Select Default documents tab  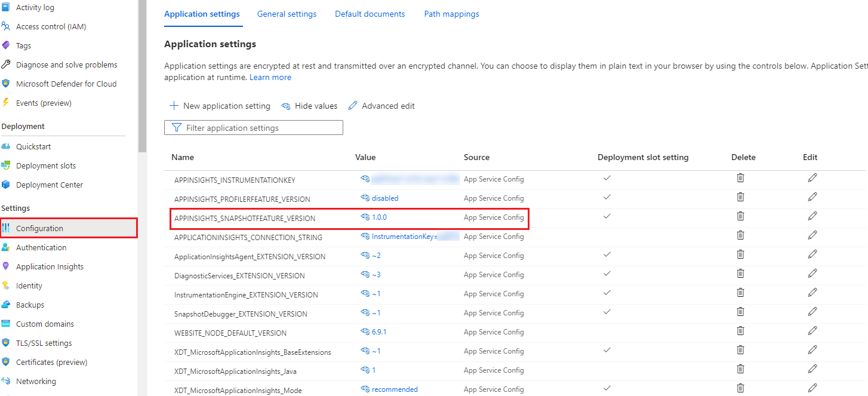pos(370,14)
